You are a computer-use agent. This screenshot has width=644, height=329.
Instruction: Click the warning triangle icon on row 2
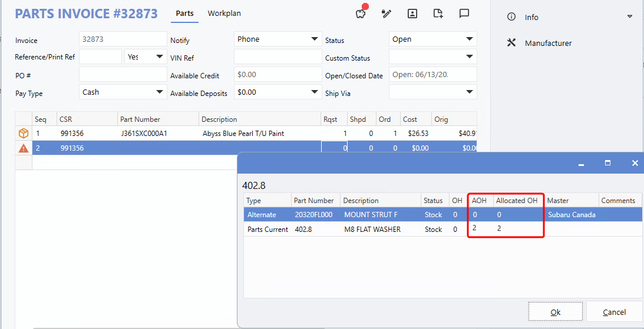(x=24, y=148)
